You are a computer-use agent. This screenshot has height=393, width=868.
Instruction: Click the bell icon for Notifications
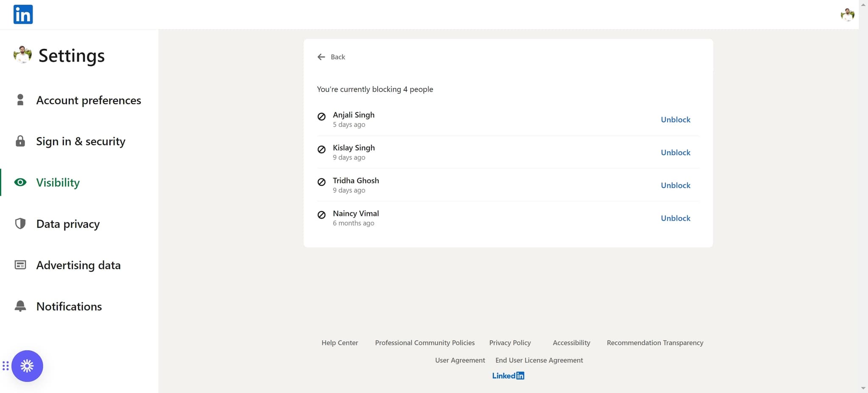pyautogui.click(x=20, y=306)
